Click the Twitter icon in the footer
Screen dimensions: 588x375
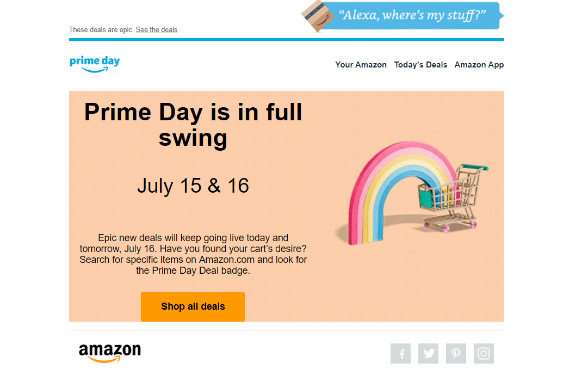coord(428,353)
